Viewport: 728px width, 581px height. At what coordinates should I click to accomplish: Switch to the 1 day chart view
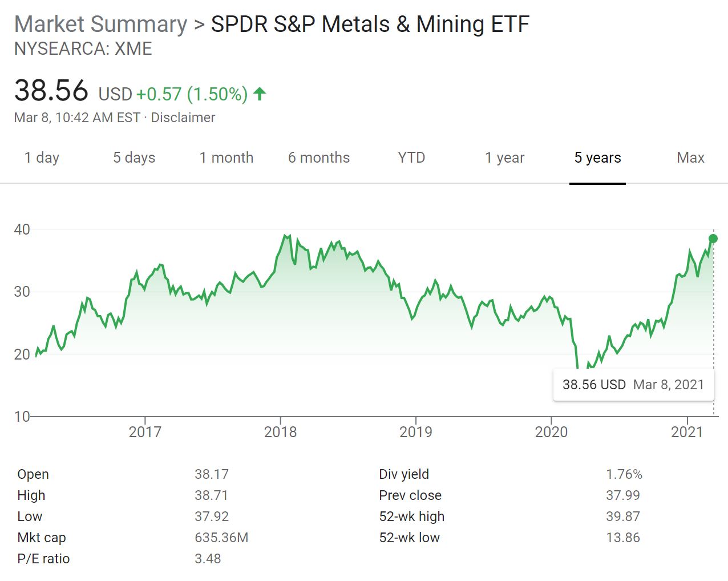41,158
